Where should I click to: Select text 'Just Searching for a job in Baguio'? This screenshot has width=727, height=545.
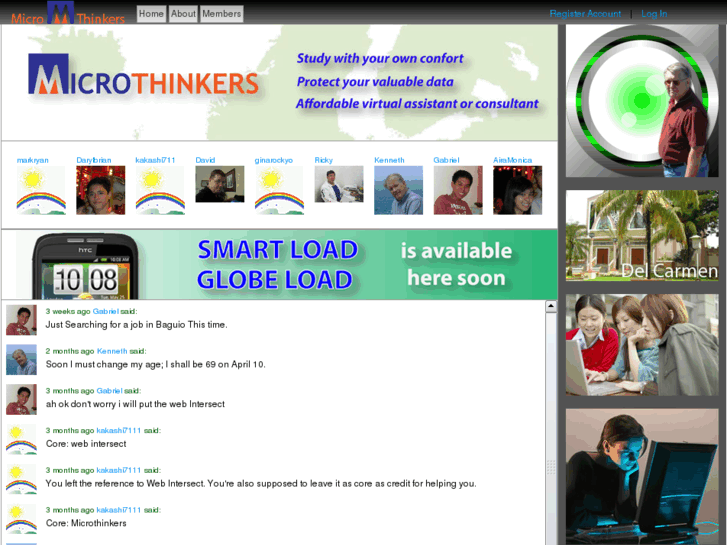[x=115, y=325]
